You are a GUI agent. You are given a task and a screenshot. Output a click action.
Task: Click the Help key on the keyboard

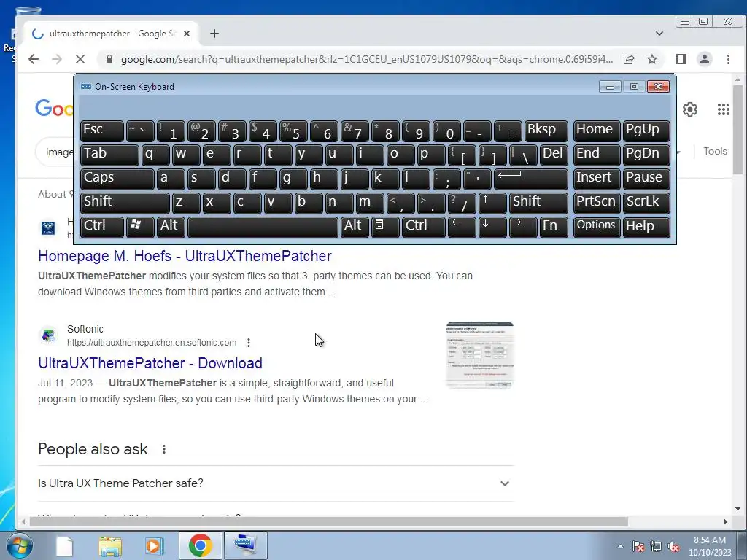(x=646, y=226)
